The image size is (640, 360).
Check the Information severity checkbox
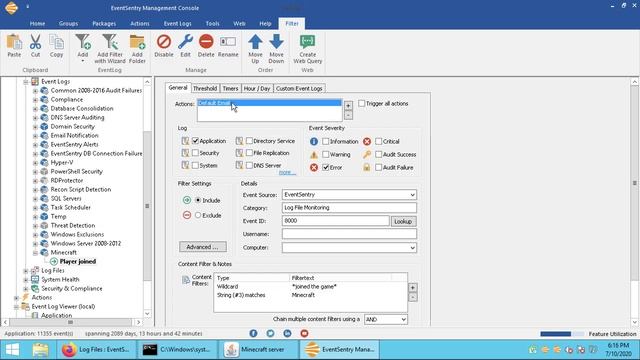click(325, 142)
